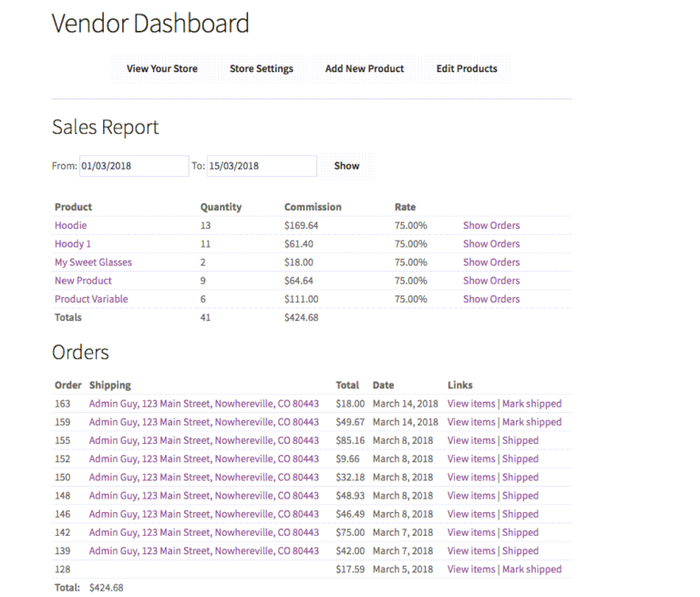
Task: View items for order 163
Action: click(471, 404)
